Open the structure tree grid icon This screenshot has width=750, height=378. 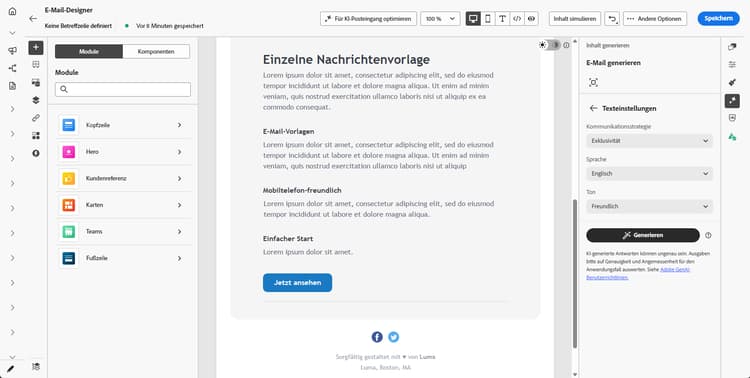click(x=36, y=65)
